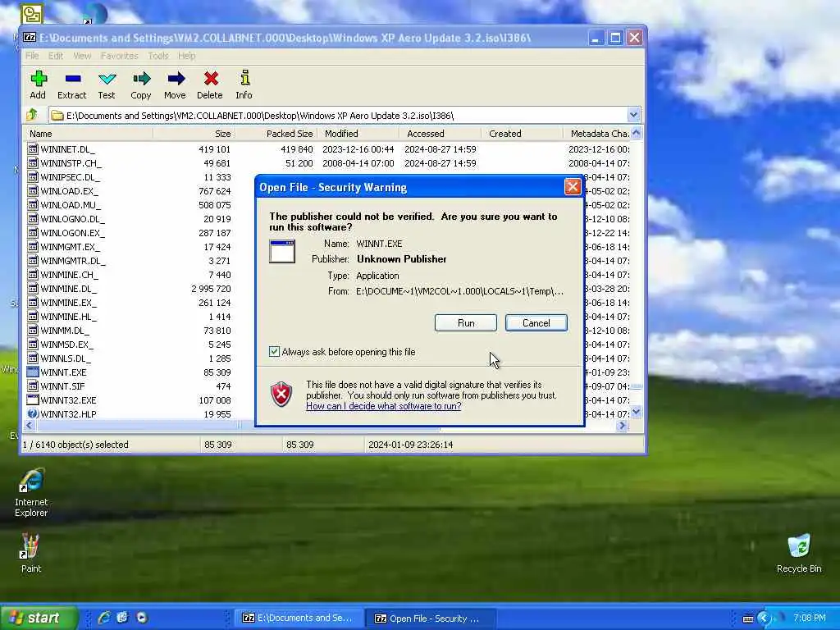Sort by the Accessed column header

point(441,134)
